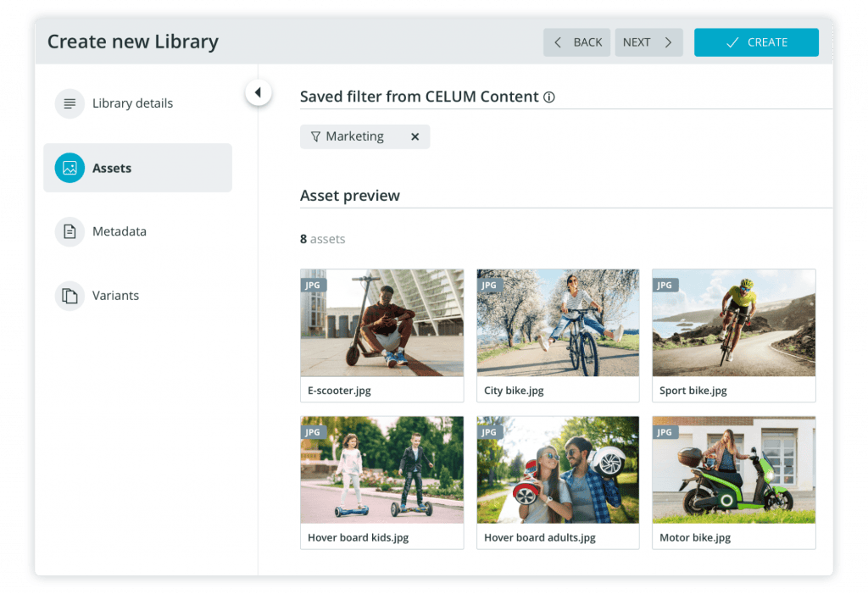Screen dimensions: 868x594
Task: Click the info icon beside CELUM Content
Action: pyautogui.click(x=549, y=97)
